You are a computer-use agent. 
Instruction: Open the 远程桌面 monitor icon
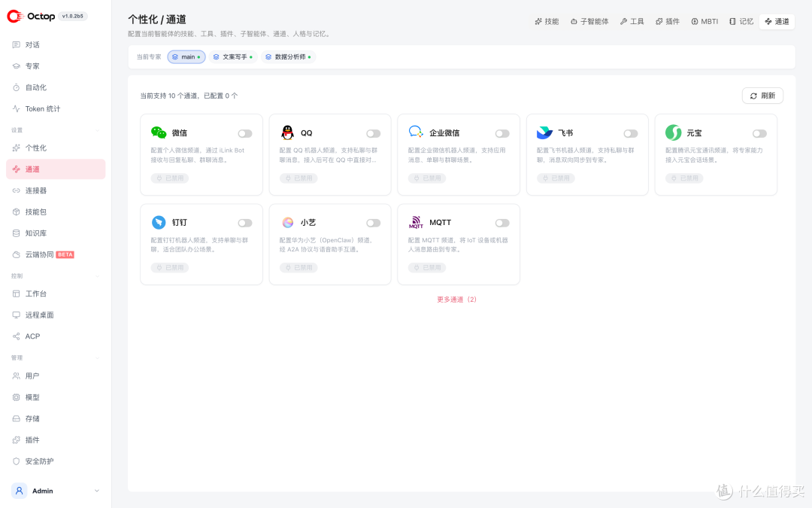[16, 315]
